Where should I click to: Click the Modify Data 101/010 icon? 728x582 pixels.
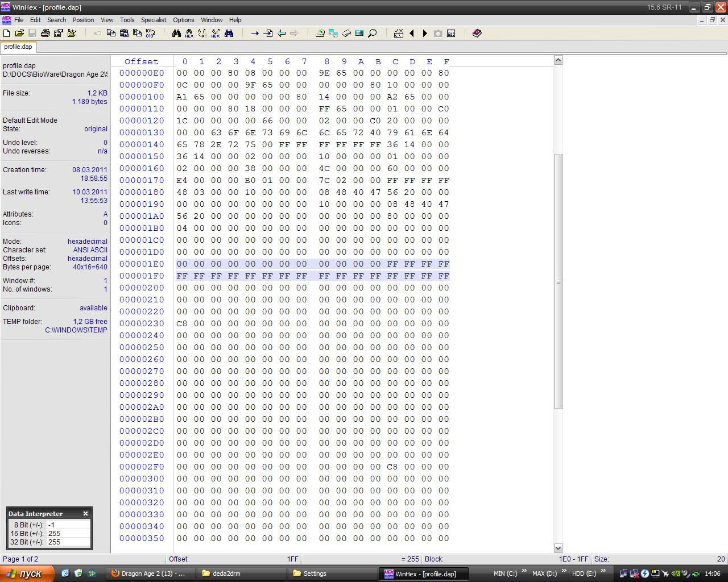coord(150,34)
